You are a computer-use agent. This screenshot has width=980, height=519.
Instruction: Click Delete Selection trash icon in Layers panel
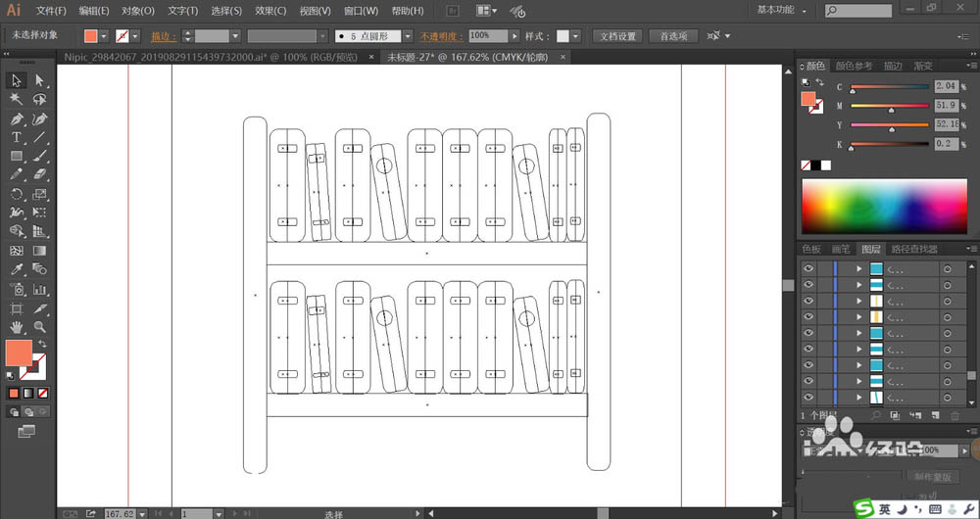click(955, 415)
